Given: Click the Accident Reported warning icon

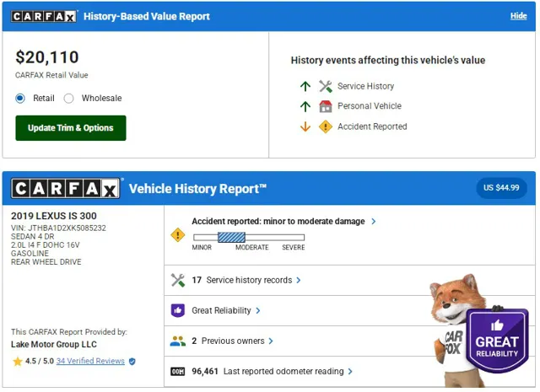Looking at the screenshot, I should [326, 126].
